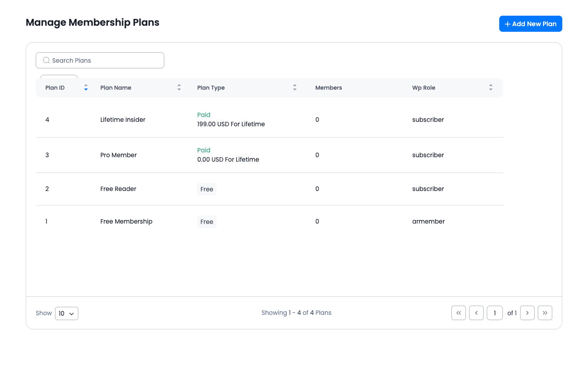
Task: Sort by Plan ID column arrows
Action: 86,87
